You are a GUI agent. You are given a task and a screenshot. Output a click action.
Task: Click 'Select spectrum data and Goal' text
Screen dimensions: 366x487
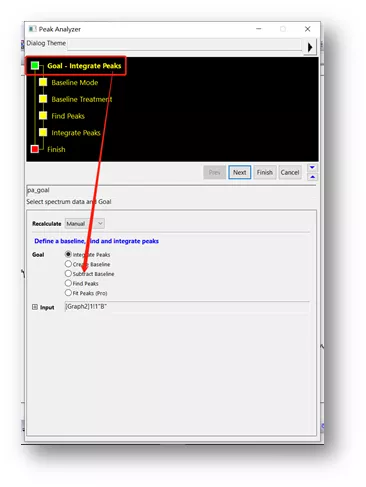[69, 202]
